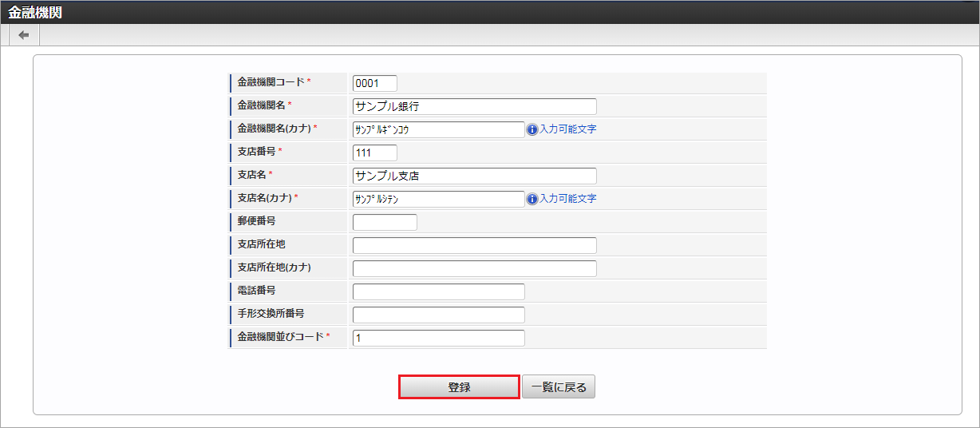Open 入力可能文字 link for 金融機関名(カナ)
980x428 pixels.
tap(567, 129)
